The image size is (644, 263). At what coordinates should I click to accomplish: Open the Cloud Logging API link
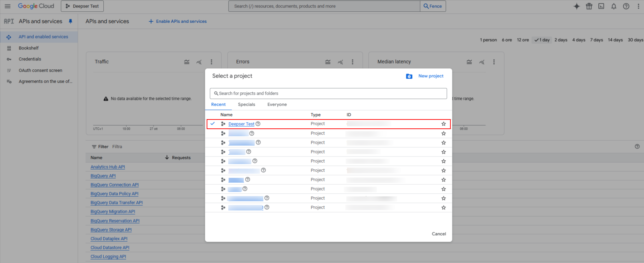click(108, 256)
